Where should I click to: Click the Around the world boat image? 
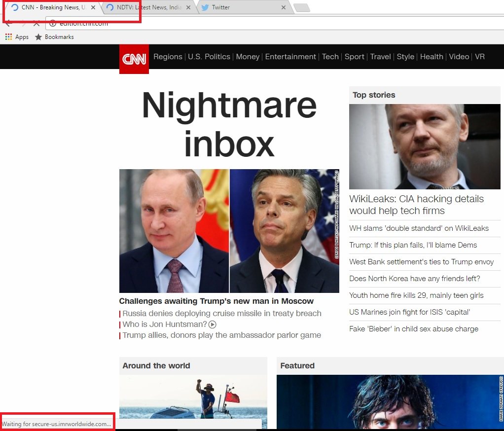[x=193, y=401]
